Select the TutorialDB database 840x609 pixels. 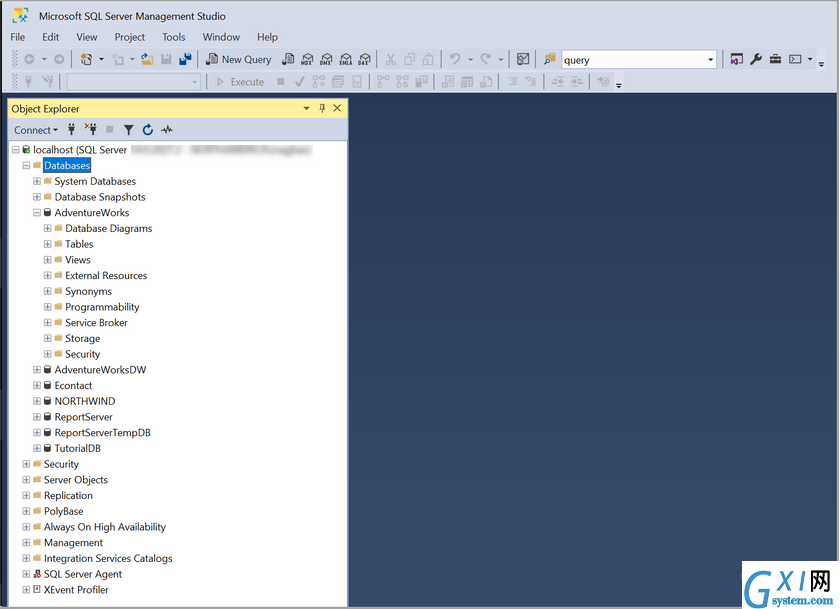[78, 448]
